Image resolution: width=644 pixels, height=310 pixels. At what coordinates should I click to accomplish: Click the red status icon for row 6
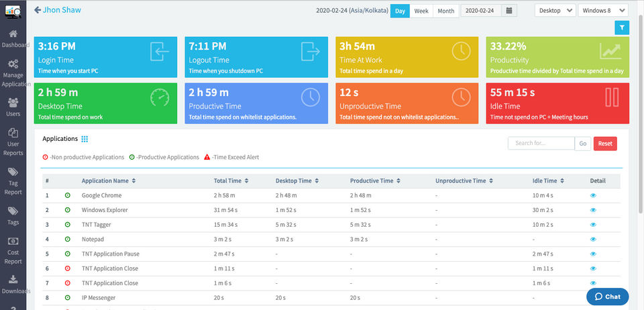pos(67,268)
